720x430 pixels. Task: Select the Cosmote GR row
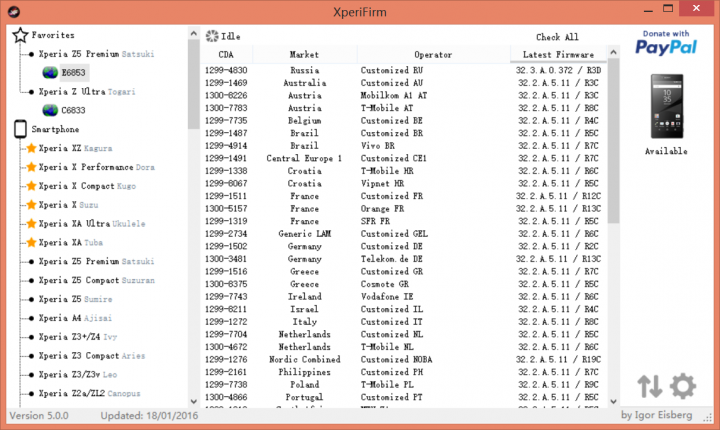[x=404, y=284]
